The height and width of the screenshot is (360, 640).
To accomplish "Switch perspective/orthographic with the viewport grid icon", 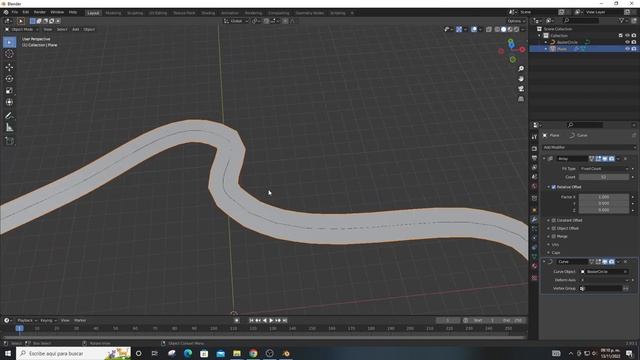I will click(x=521, y=99).
